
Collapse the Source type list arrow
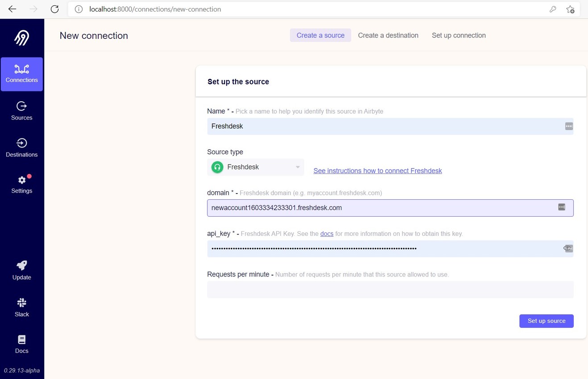point(297,167)
